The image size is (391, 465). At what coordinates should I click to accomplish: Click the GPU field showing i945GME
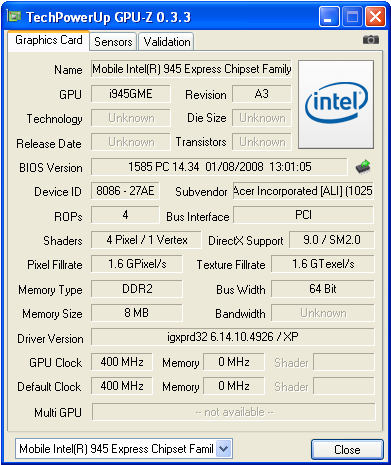point(131,94)
